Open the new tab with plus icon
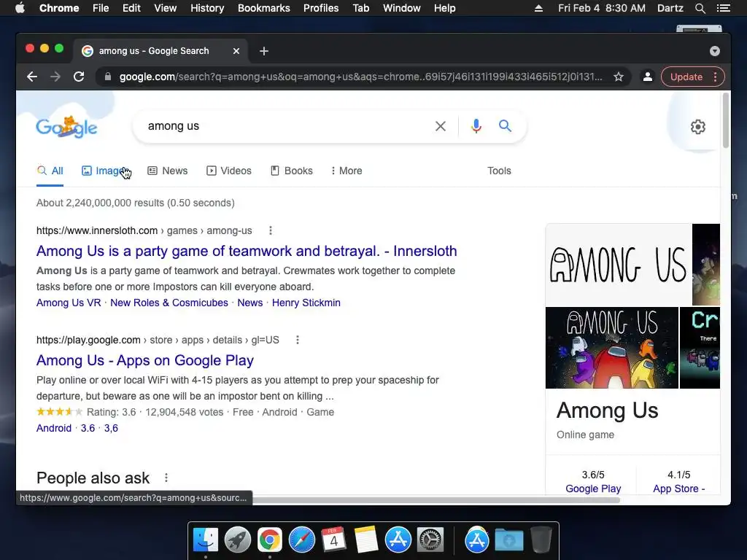 pyautogui.click(x=264, y=51)
